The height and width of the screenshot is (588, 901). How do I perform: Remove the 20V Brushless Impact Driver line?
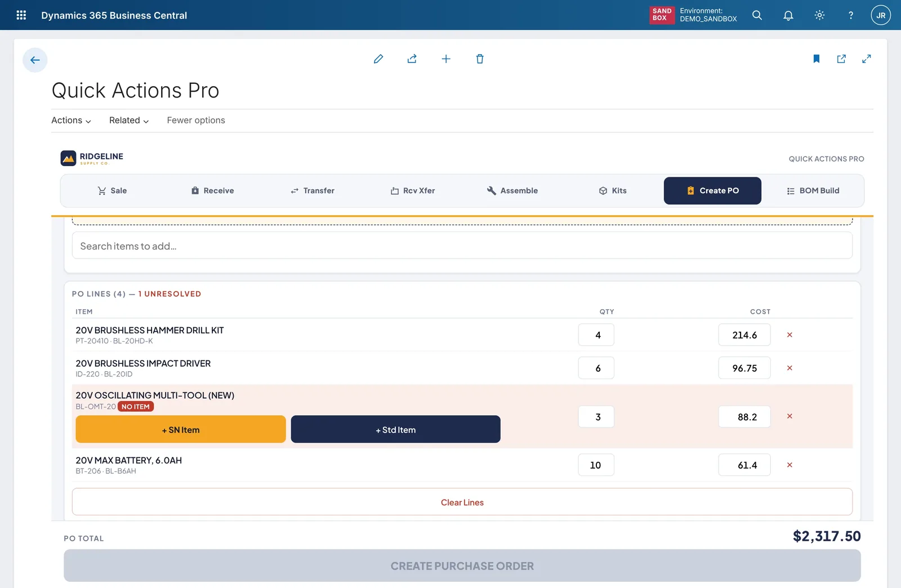pos(790,368)
